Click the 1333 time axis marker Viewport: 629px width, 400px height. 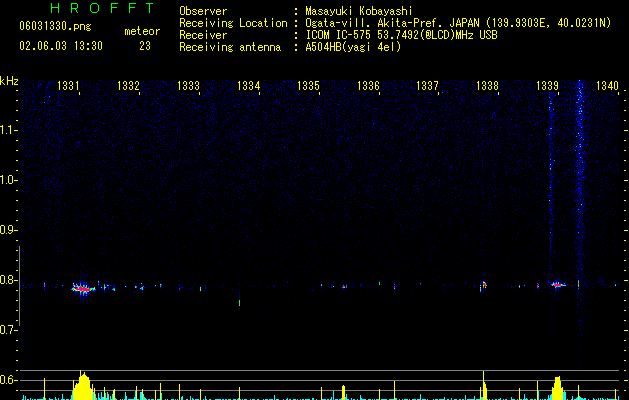[x=188, y=85]
